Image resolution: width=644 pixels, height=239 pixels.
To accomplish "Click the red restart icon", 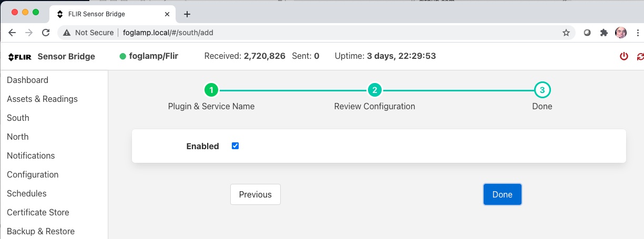I will tap(640, 56).
